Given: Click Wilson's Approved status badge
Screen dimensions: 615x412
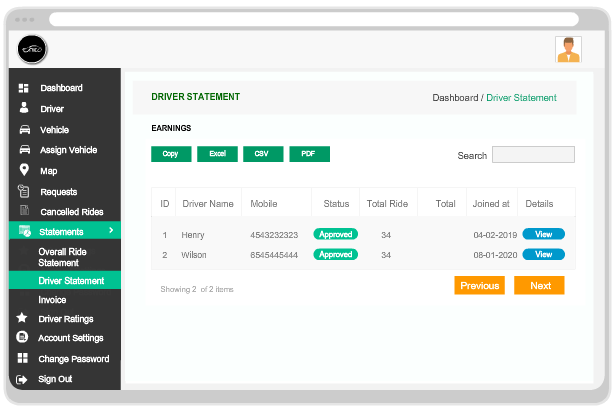Looking at the screenshot, I should tap(335, 254).
